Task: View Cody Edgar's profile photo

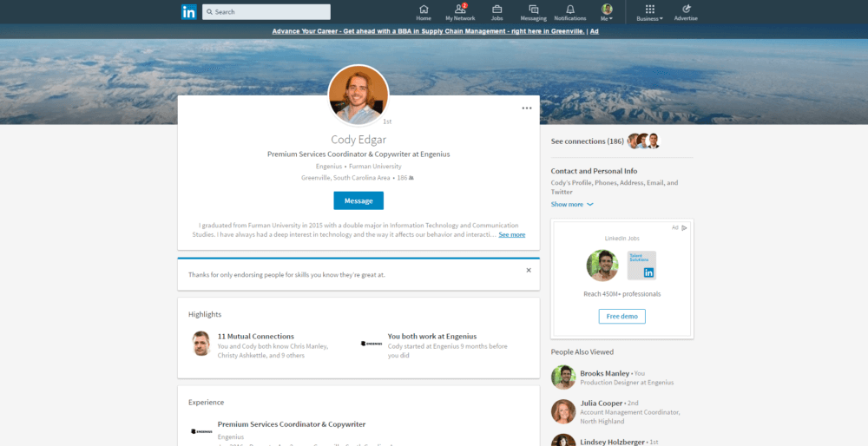Action: coord(358,95)
